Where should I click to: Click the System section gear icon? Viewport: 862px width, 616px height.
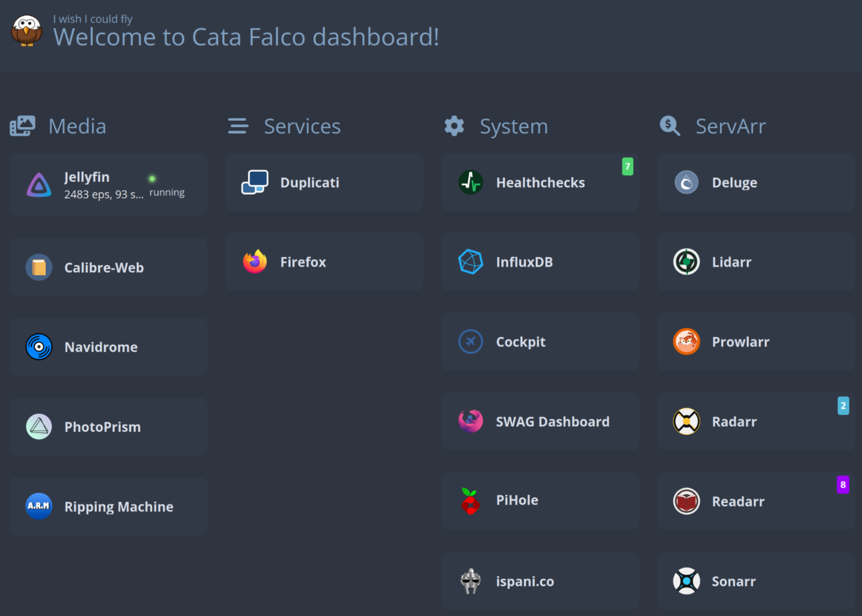[x=454, y=126]
